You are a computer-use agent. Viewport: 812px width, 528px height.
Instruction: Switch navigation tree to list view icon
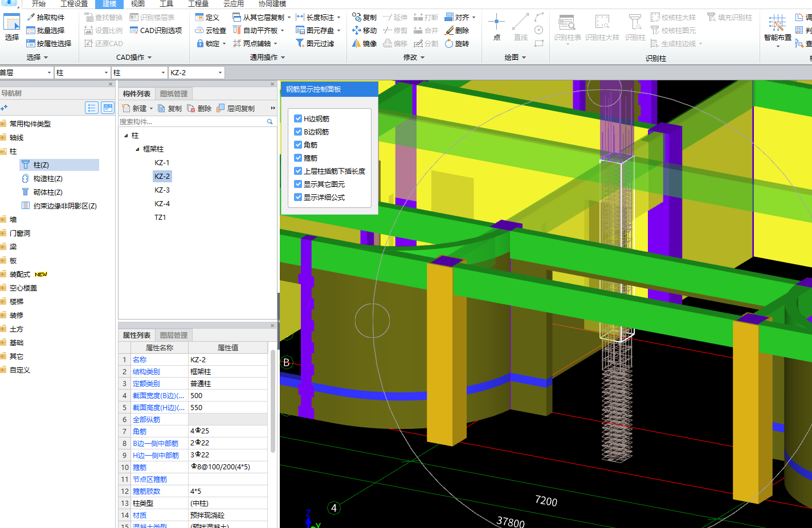(x=92, y=108)
